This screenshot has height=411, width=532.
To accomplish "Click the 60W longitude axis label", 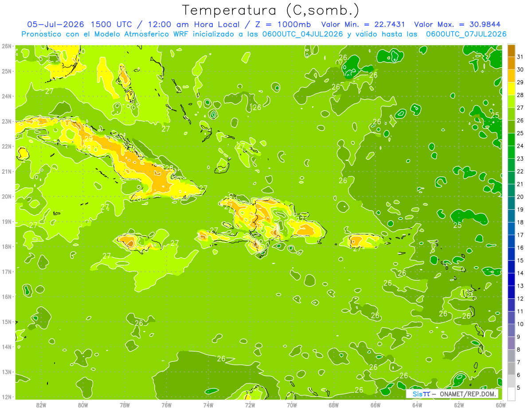I will pos(501,405).
